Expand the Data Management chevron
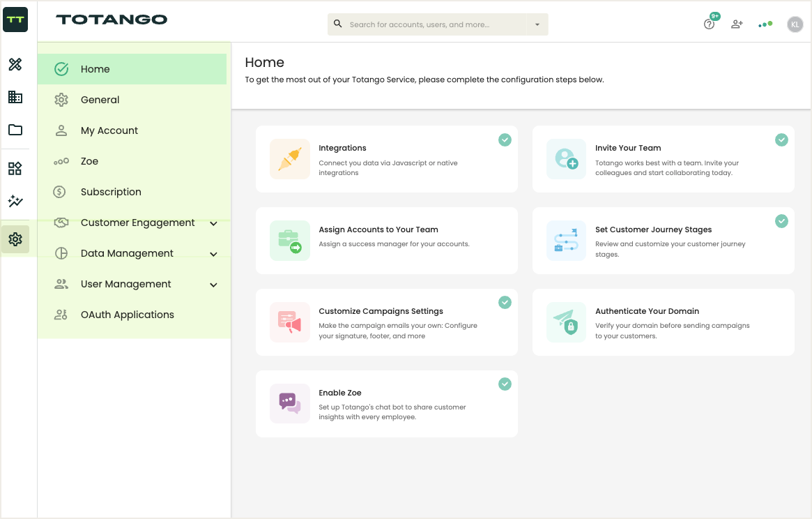Screen dimensions: 812x519 [x=213, y=254]
